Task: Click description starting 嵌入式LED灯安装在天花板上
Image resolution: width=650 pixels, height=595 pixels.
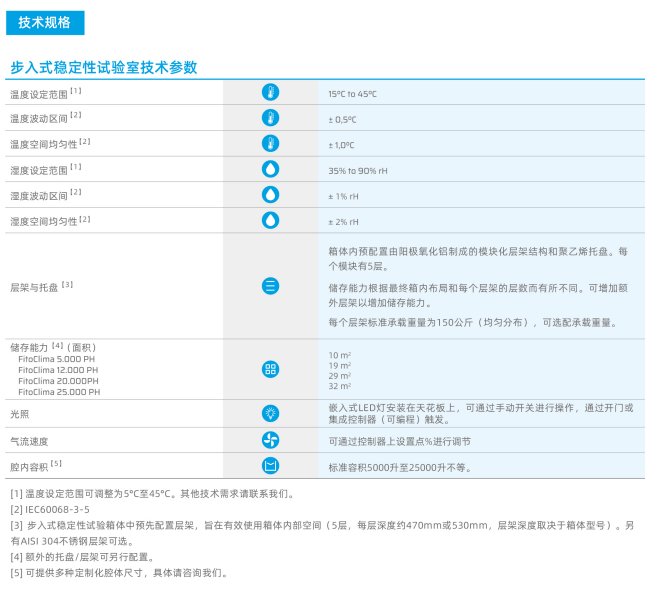Action: point(481,414)
